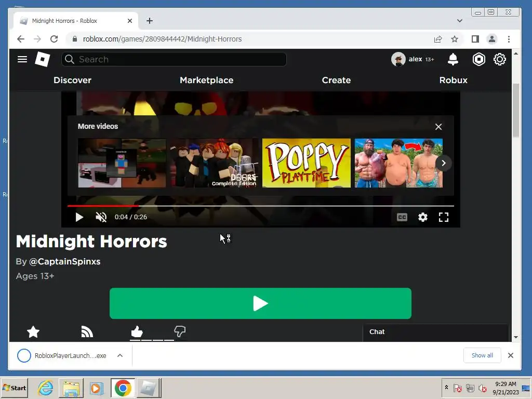Screen dimensions: 532x399
Task: Click Show all downloads
Action: coord(482,355)
